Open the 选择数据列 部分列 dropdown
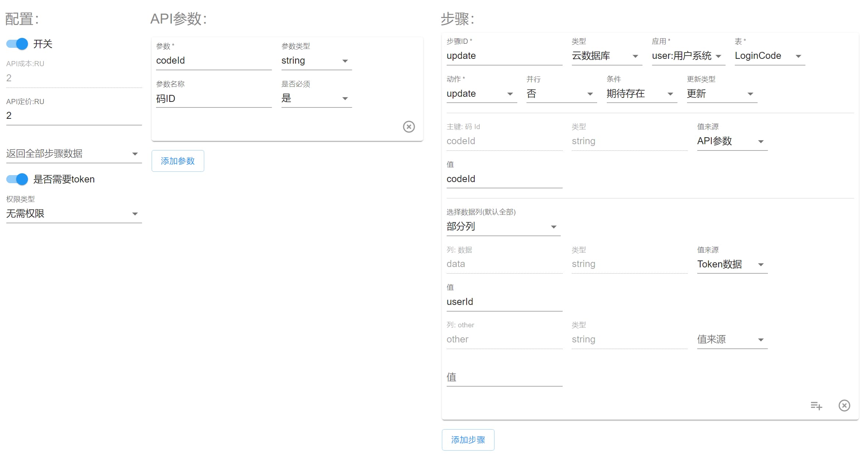The height and width of the screenshot is (455, 868). coord(503,227)
